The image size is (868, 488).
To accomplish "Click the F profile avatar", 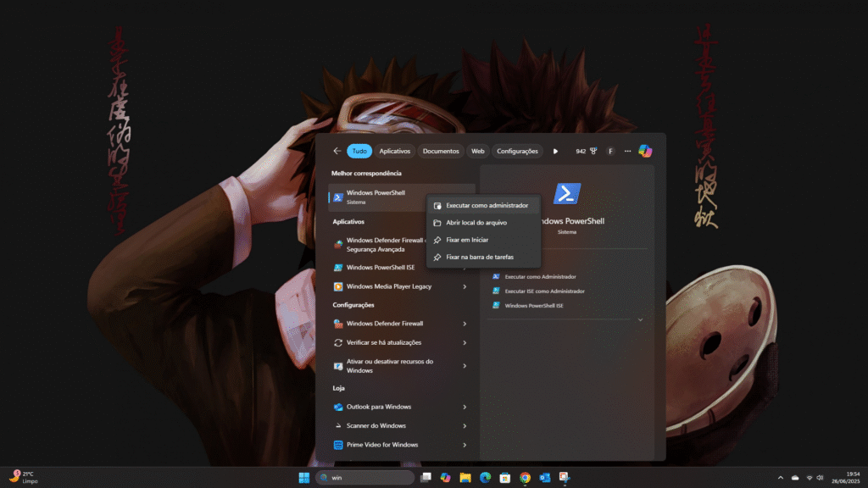I will (x=610, y=151).
